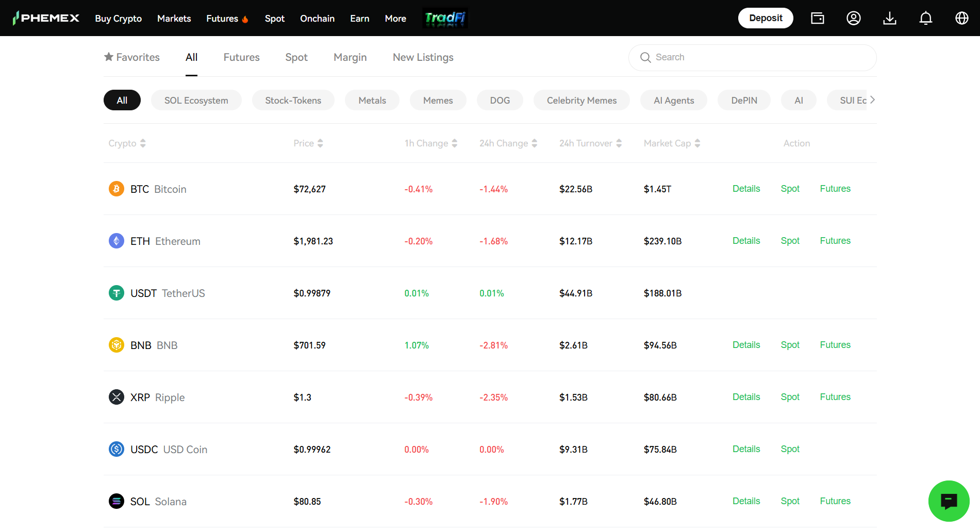The width and height of the screenshot is (980, 531).
Task: Open Spot trading for USDC
Action: 790,449
